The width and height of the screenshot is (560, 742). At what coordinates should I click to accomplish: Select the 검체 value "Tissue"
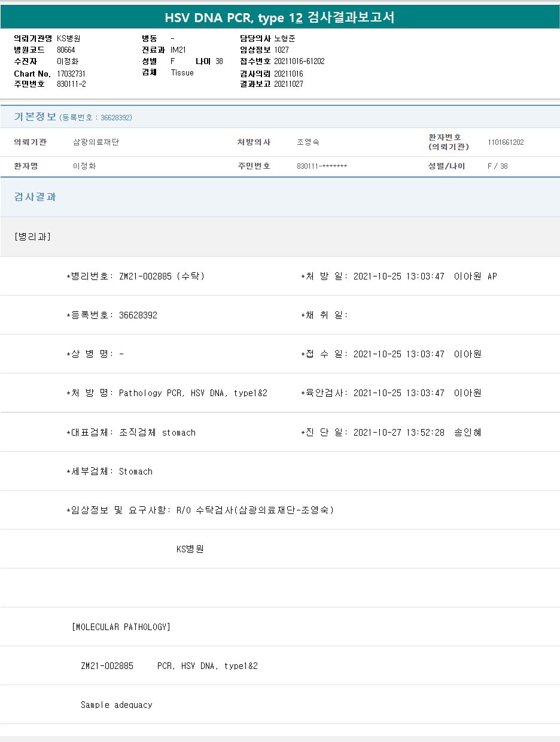pos(182,72)
